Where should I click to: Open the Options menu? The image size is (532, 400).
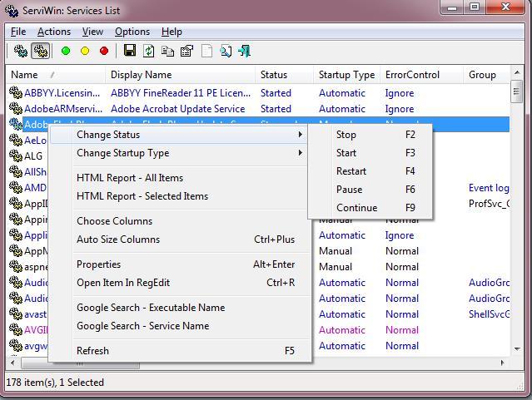click(x=132, y=32)
